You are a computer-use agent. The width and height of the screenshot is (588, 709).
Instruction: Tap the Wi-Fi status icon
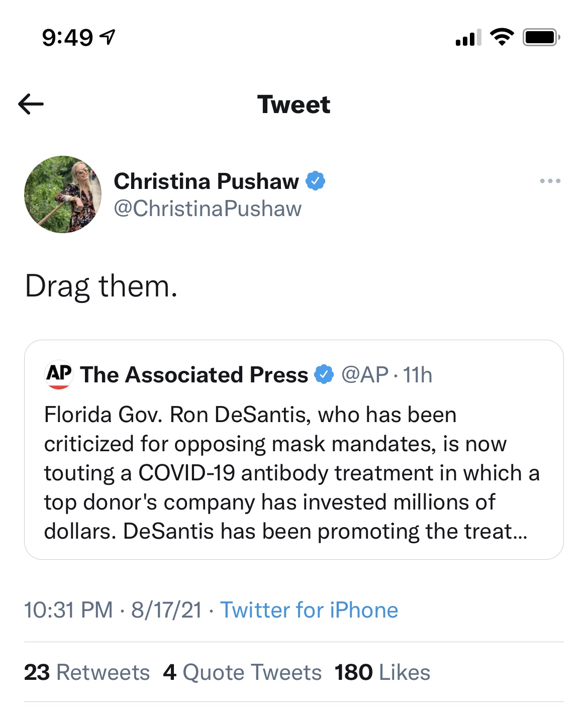pyautogui.click(x=502, y=37)
